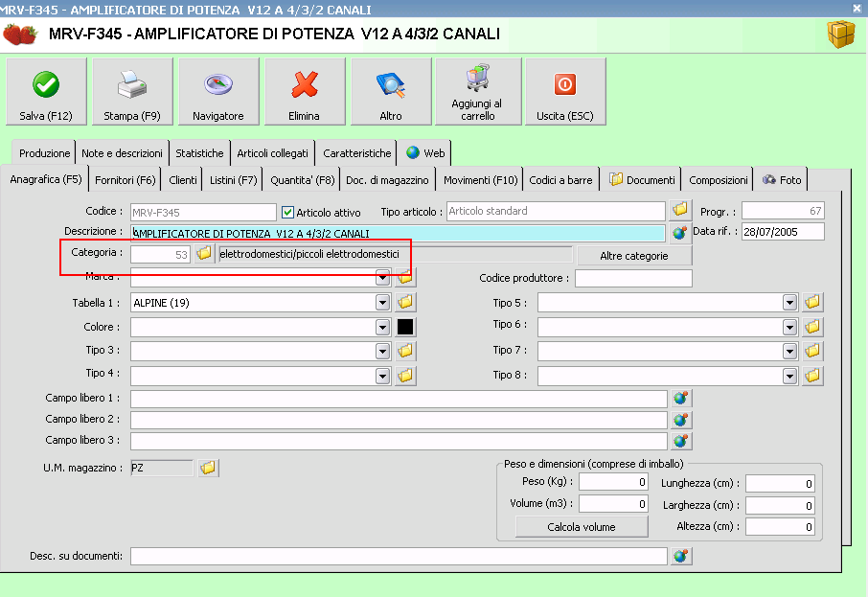Open the Clienti tab

tap(183, 180)
